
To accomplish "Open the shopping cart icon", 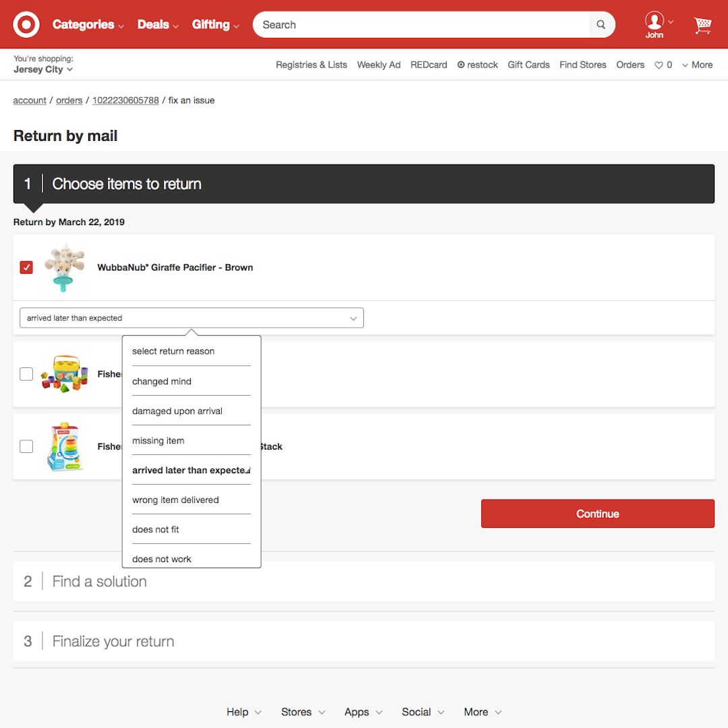I will [x=702, y=26].
